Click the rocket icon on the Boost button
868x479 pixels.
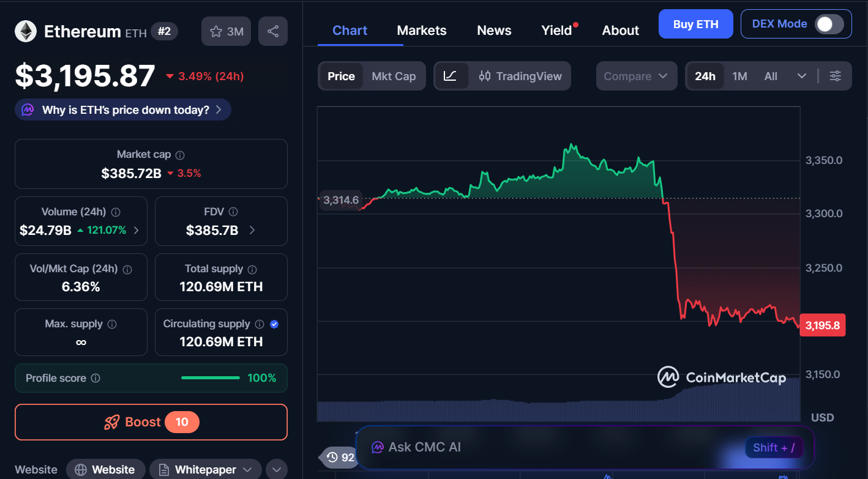113,421
